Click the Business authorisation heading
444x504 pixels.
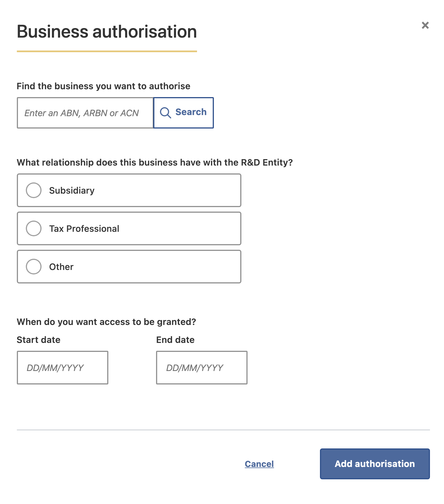(107, 31)
